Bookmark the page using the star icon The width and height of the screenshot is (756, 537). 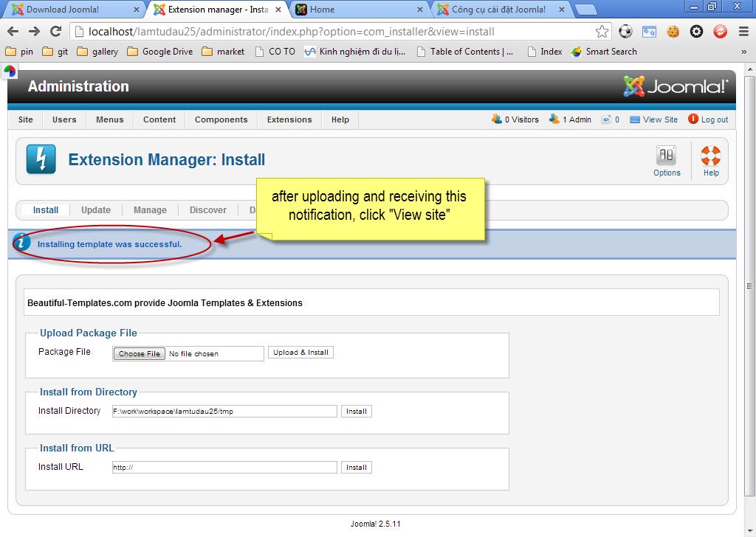point(602,32)
